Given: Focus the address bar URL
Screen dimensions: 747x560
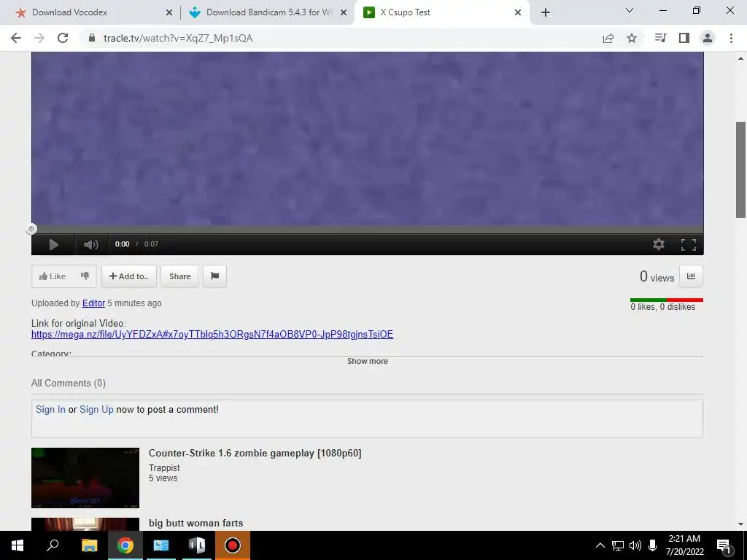Looking at the screenshot, I should (178, 38).
